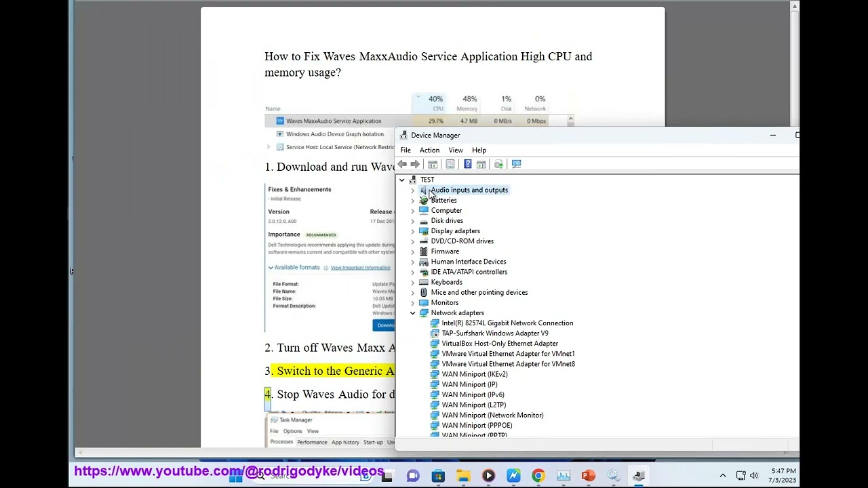
Task: Select WAN Miniport (IPv6)
Action: click(x=473, y=394)
